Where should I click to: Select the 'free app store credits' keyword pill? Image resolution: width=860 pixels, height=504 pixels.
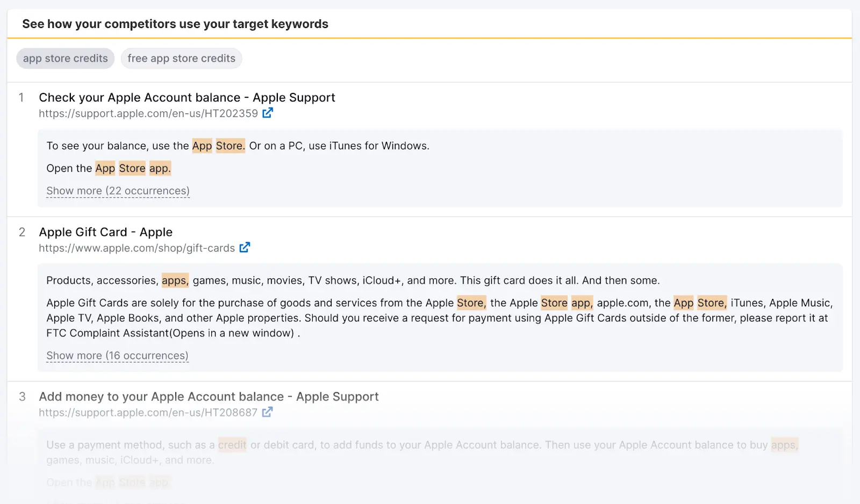click(181, 58)
